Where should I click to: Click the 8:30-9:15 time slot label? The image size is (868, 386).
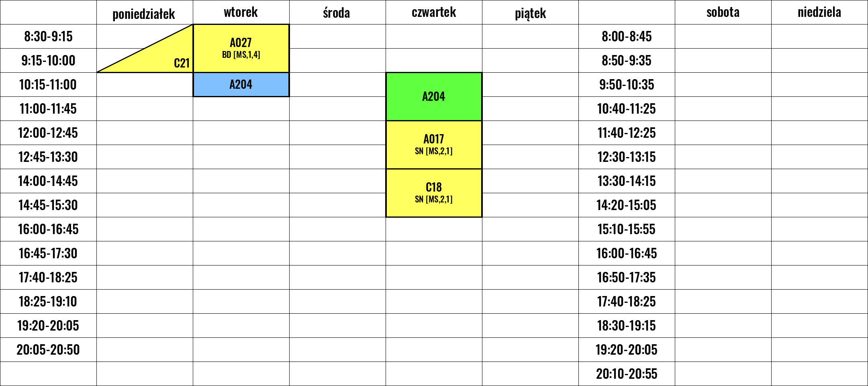point(48,37)
